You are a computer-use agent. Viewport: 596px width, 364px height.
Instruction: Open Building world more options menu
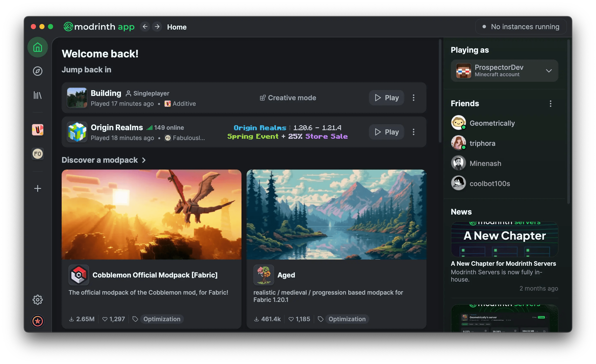413,98
